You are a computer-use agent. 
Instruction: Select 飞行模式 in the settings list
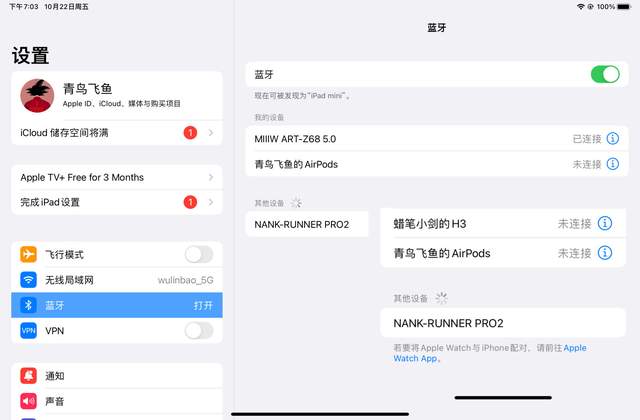117,254
